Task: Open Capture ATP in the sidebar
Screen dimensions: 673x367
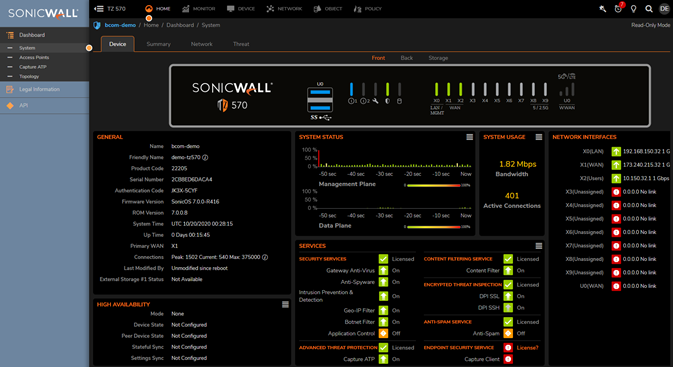Action: (x=33, y=67)
